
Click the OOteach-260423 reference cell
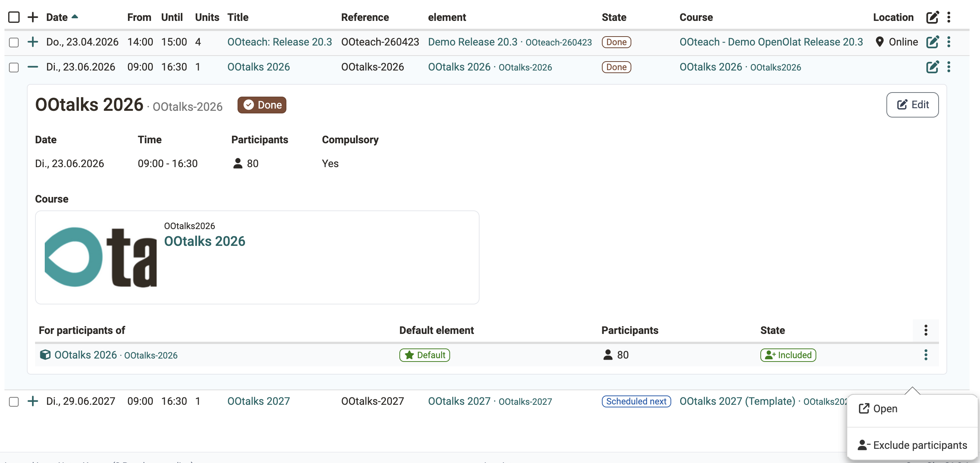tap(380, 42)
